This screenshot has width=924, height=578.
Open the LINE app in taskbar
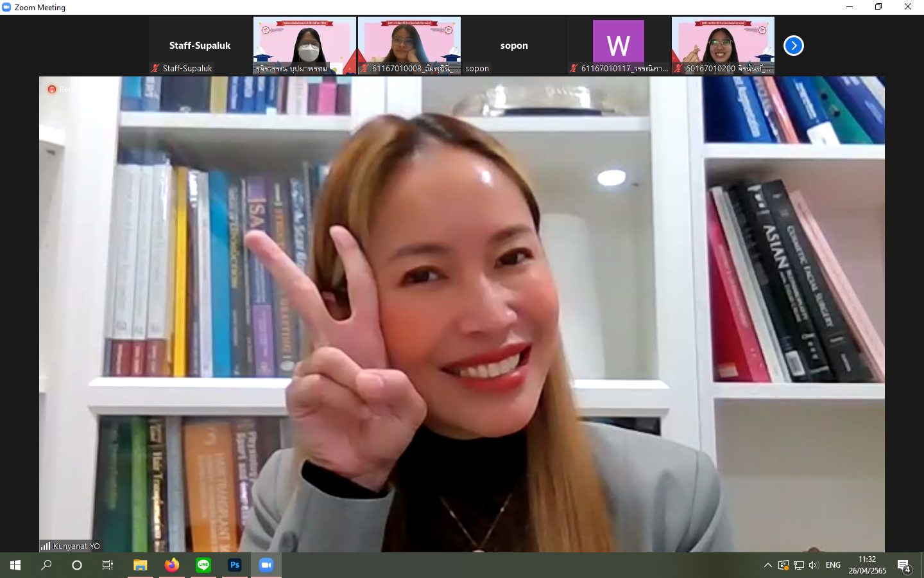coord(203,565)
